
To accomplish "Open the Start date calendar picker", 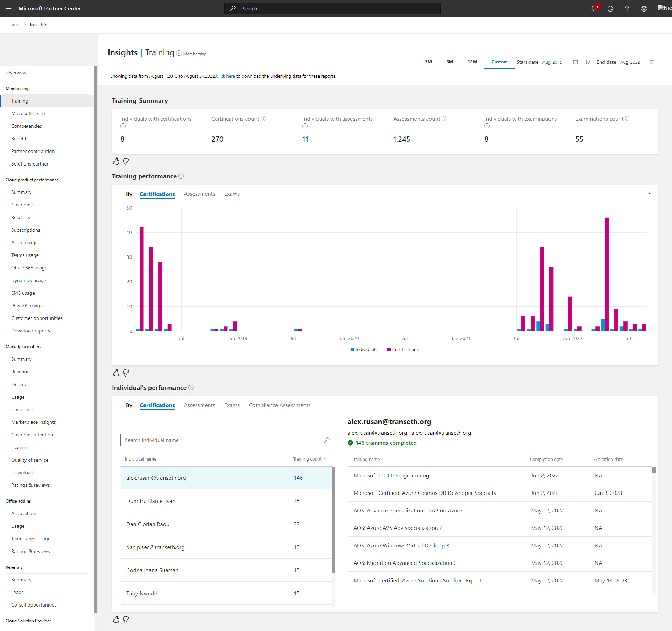I will 575,62.
